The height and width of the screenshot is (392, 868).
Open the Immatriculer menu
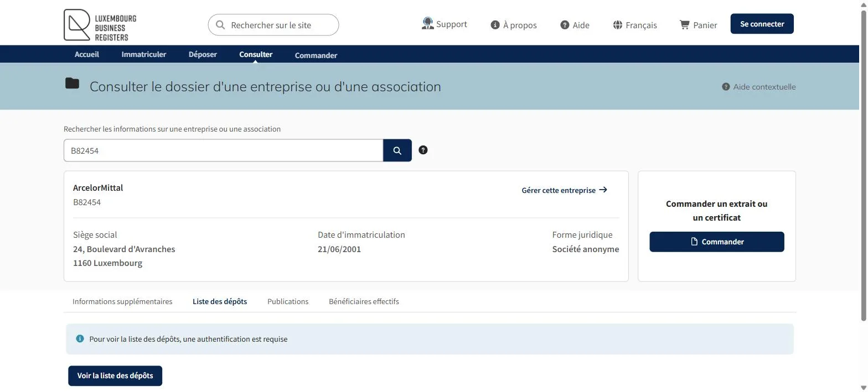tap(144, 54)
